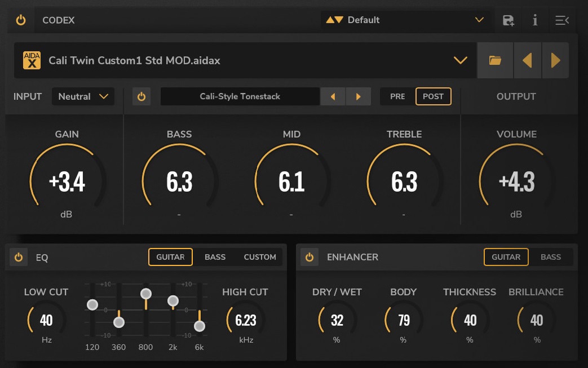Open the plugin info icon
Image resolution: width=588 pixels, height=368 pixels.
[x=535, y=20]
